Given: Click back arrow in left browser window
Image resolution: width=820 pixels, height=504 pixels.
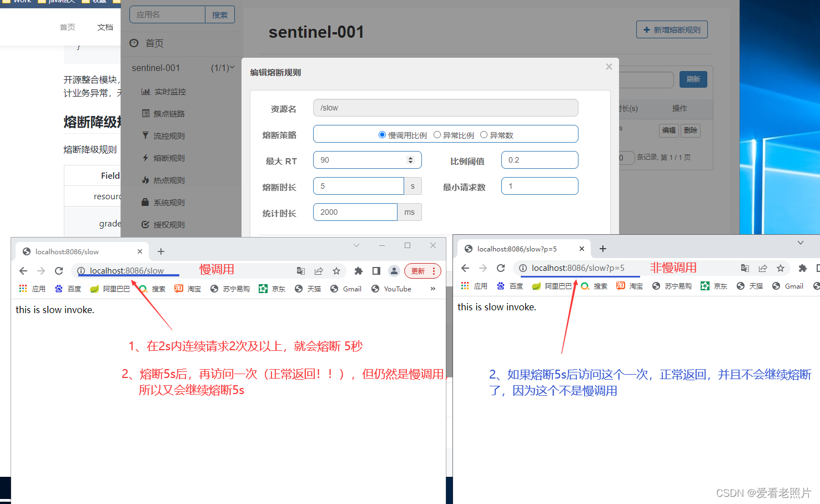Looking at the screenshot, I should point(23,271).
